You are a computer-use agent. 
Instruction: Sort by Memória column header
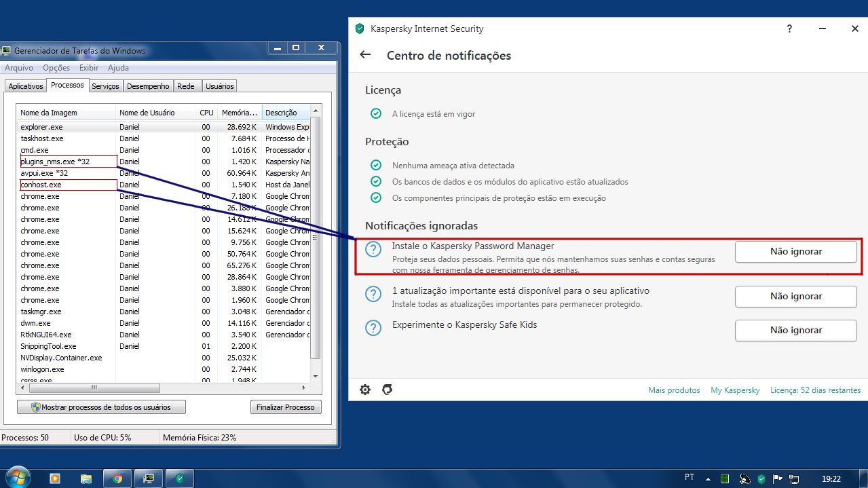pyautogui.click(x=240, y=113)
